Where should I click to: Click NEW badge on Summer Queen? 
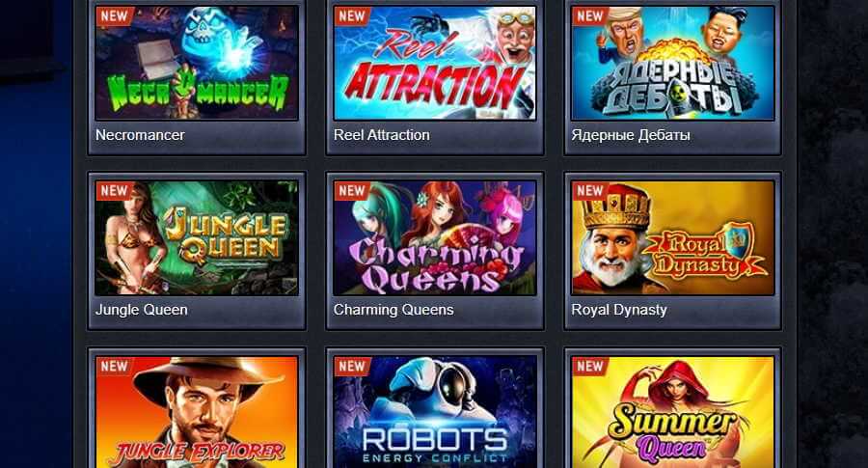coord(589,366)
